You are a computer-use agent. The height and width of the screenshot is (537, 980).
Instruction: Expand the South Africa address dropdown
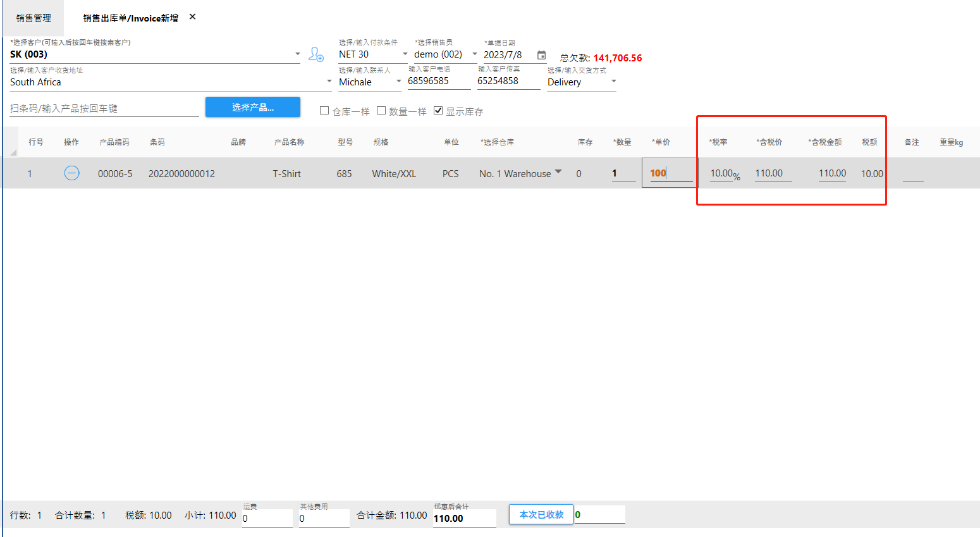click(x=329, y=82)
